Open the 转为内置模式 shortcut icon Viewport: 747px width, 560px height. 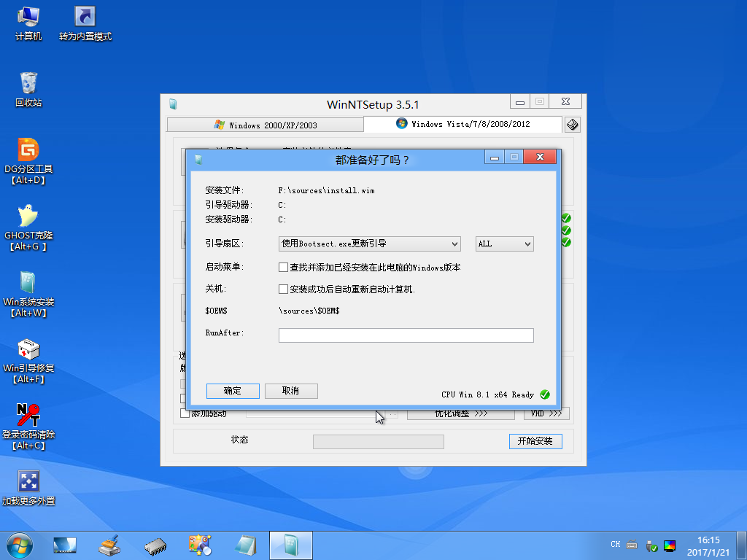[x=85, y=23]
